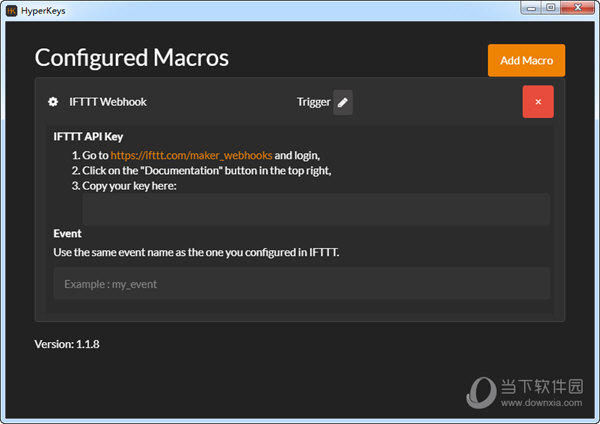The width and height of the screenshot is (600, 424).
Task: Close the HyperKeys window
Action: pyautogui.click(x=578, y=8)
